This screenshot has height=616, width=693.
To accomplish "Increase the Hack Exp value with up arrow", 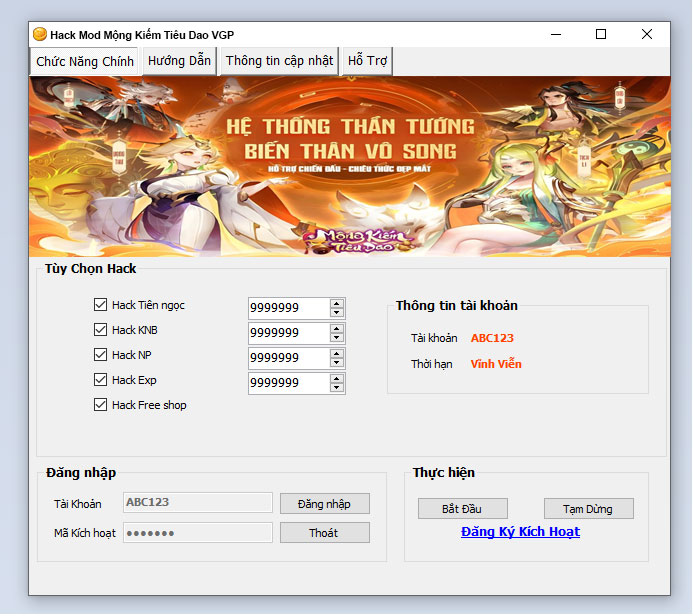I will [x=337, y=379].
